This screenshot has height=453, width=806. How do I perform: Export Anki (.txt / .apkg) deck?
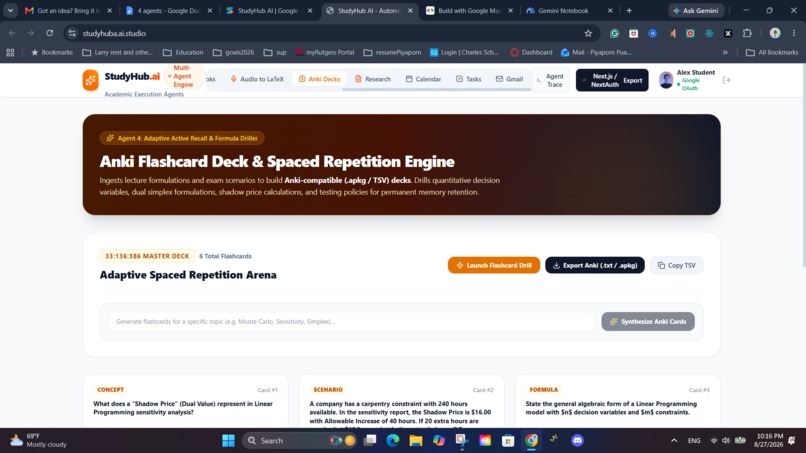coord(595,265)
